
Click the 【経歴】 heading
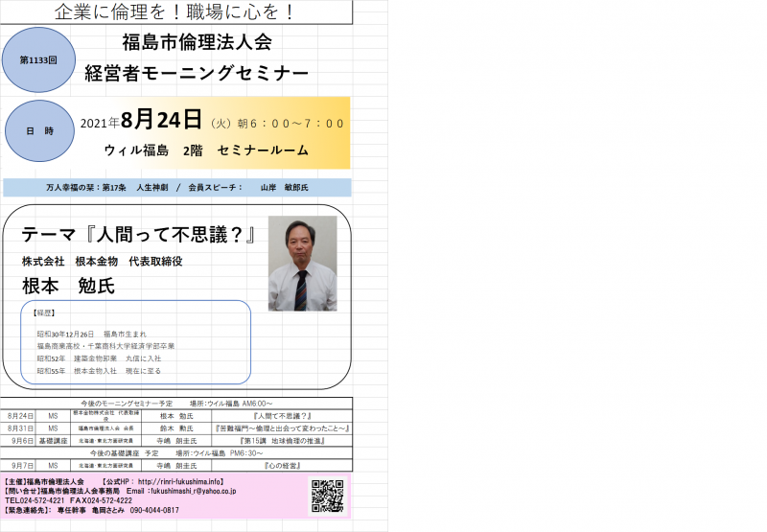pos(44,312)
